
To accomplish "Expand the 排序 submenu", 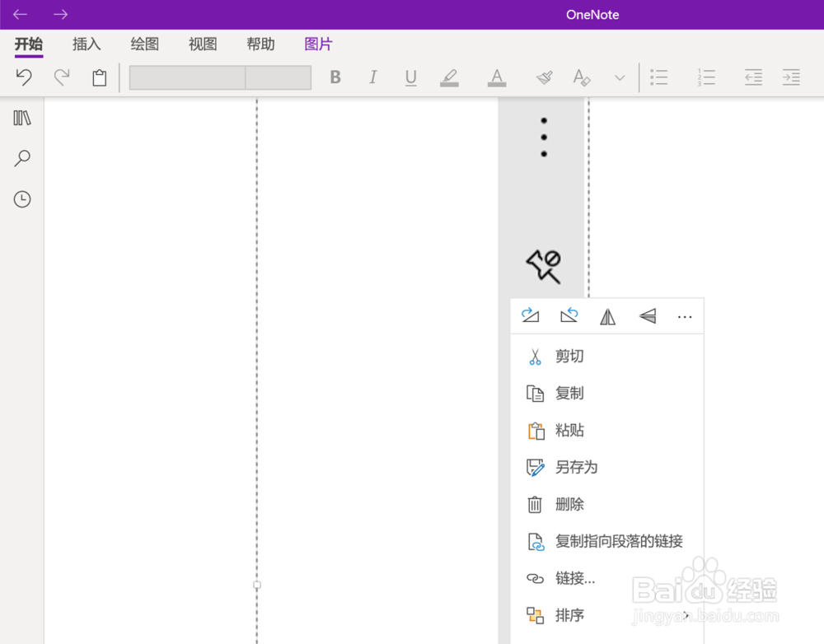I will [607, 615].
